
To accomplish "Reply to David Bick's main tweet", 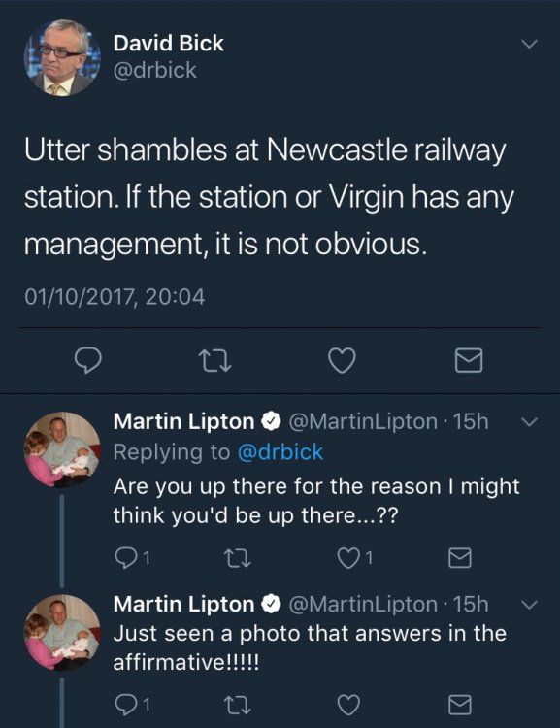I will (87, 361).
